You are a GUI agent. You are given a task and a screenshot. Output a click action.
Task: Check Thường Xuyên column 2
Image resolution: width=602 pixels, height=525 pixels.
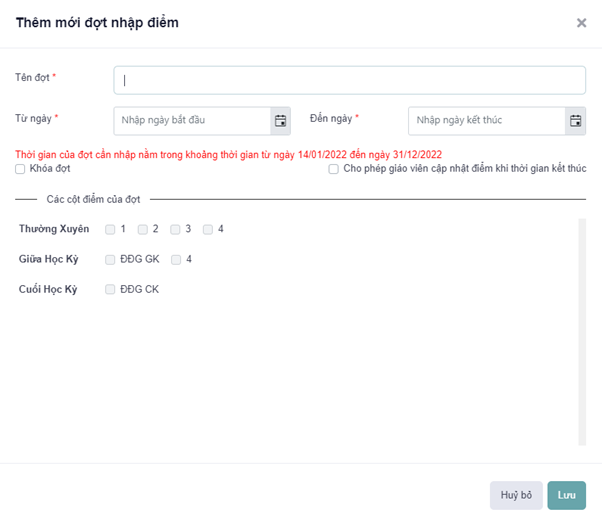click(143, 230)
